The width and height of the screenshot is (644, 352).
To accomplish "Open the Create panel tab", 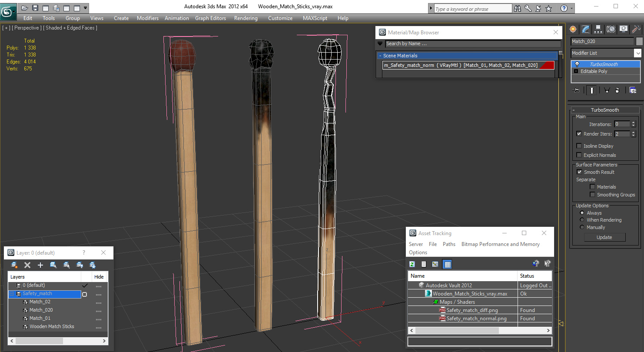I will point(573,29).
